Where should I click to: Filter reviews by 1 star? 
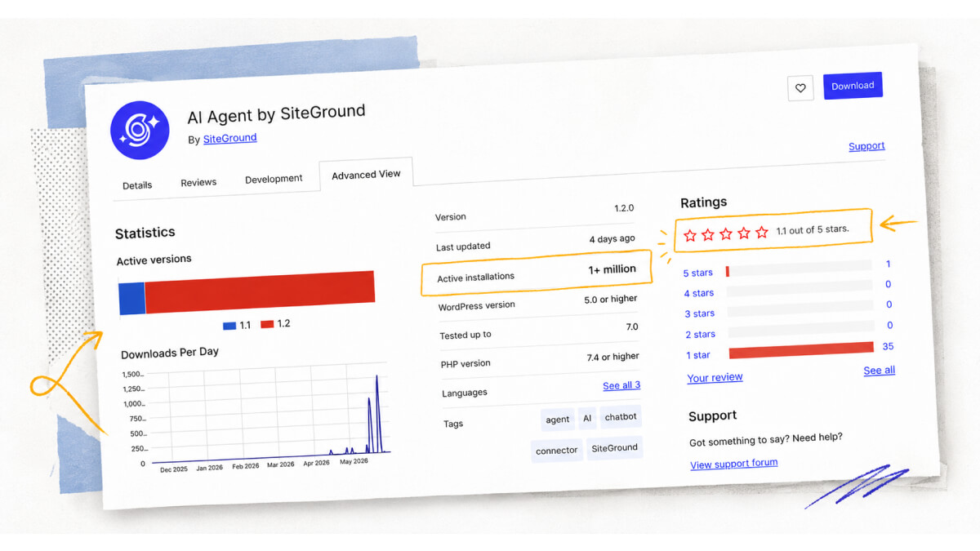point(699,355)
